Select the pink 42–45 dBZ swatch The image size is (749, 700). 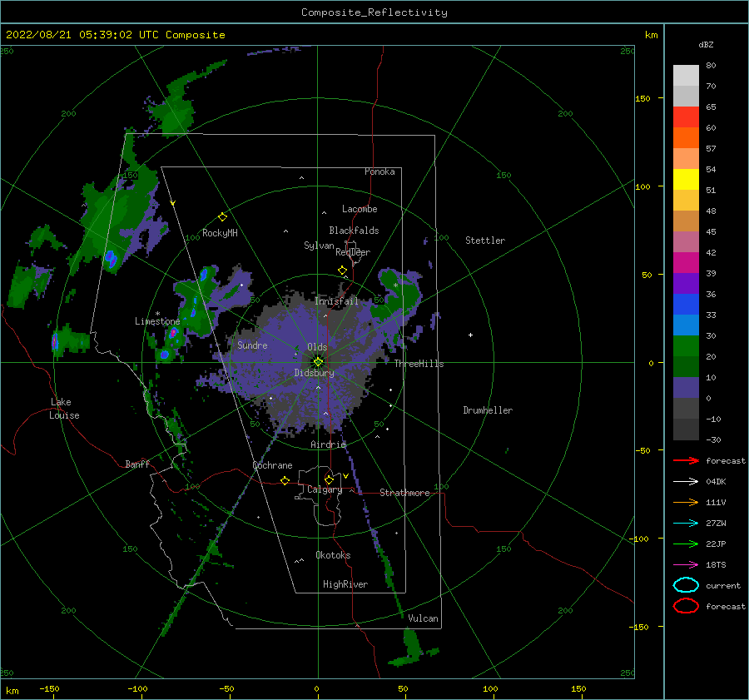tap(686, 242)
